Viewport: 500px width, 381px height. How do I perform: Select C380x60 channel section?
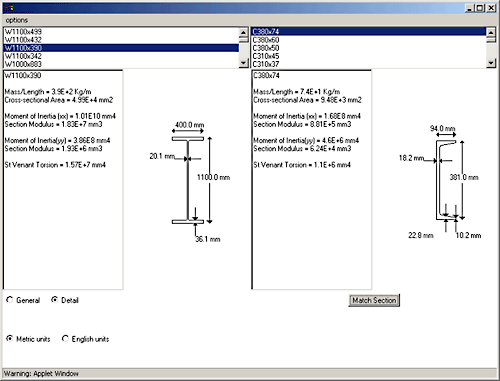click(369, 40)
